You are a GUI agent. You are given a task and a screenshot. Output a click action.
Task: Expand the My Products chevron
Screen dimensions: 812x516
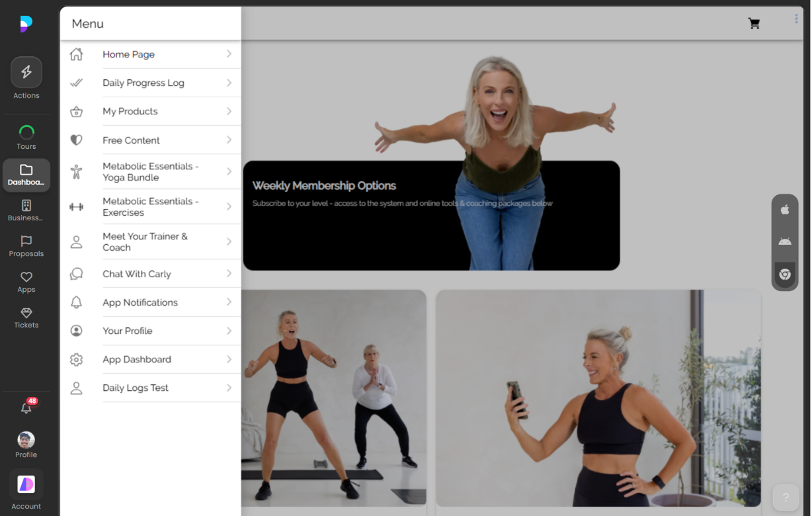click(x=228, y=111)
